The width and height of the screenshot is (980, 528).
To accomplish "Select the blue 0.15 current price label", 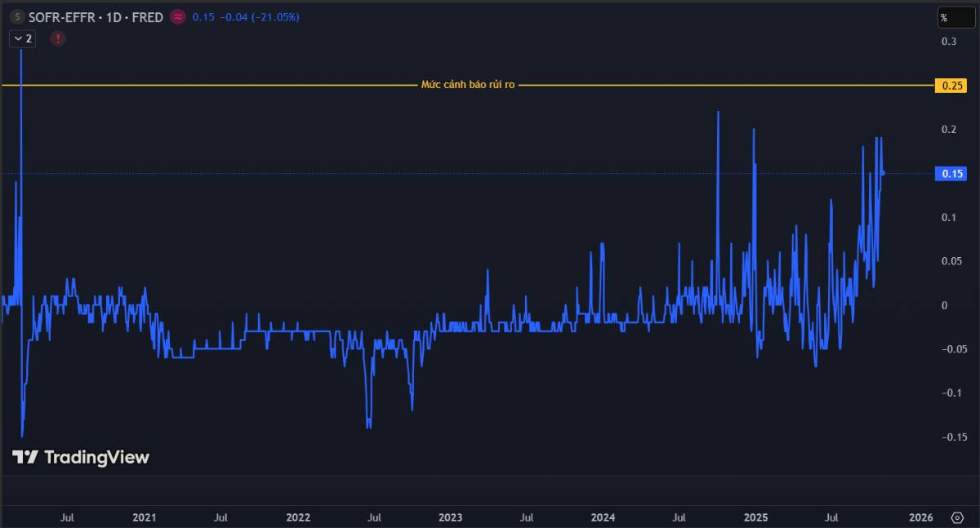I will 952,174.
